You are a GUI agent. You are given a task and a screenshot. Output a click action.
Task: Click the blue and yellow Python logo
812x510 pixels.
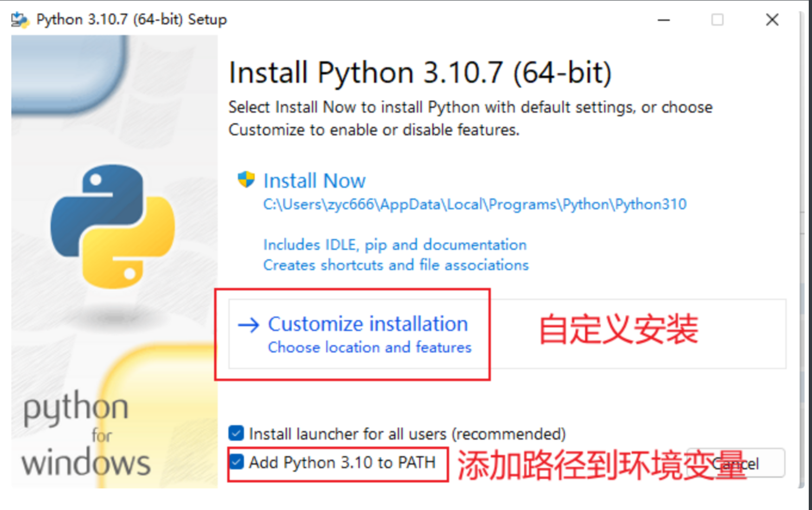coord(113,226)
